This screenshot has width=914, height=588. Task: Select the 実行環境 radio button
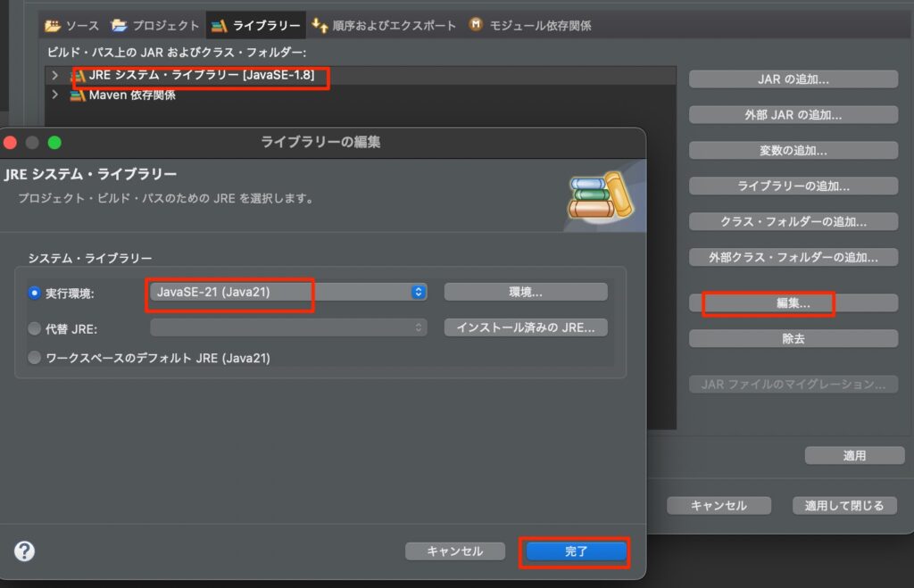click(x=35, y=293)
